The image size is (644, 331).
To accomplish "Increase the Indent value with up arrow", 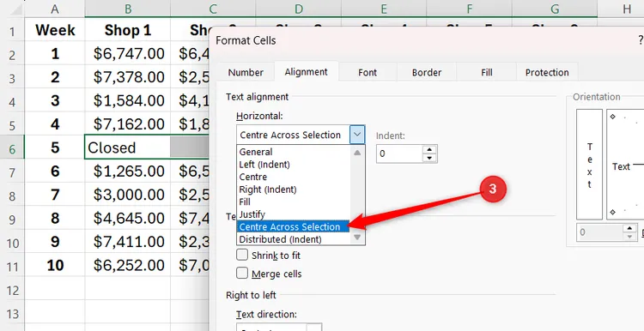I will tap(429, 150).
